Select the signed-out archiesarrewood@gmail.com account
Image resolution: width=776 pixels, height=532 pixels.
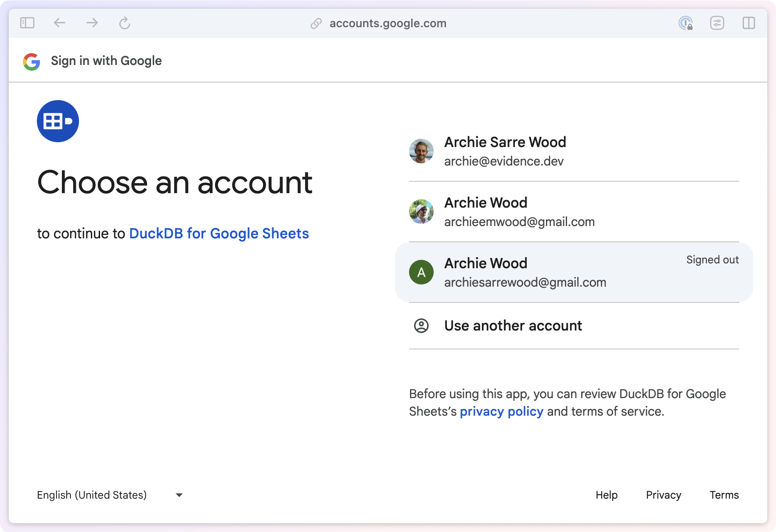(574, 272)
